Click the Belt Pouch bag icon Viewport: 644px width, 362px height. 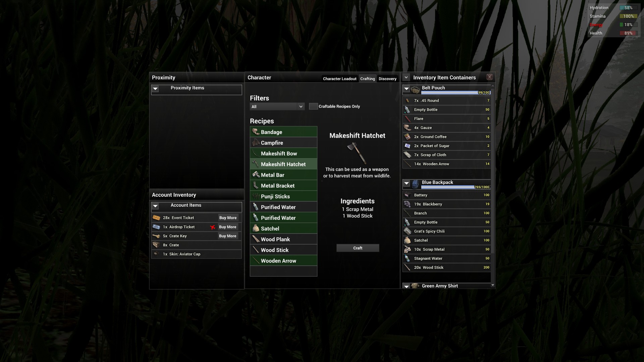416,89
